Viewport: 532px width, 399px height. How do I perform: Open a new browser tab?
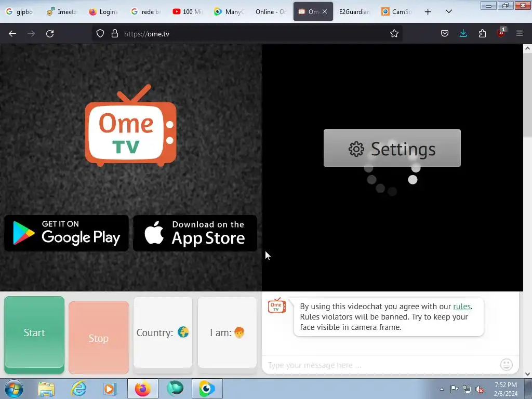pos(428,12)
